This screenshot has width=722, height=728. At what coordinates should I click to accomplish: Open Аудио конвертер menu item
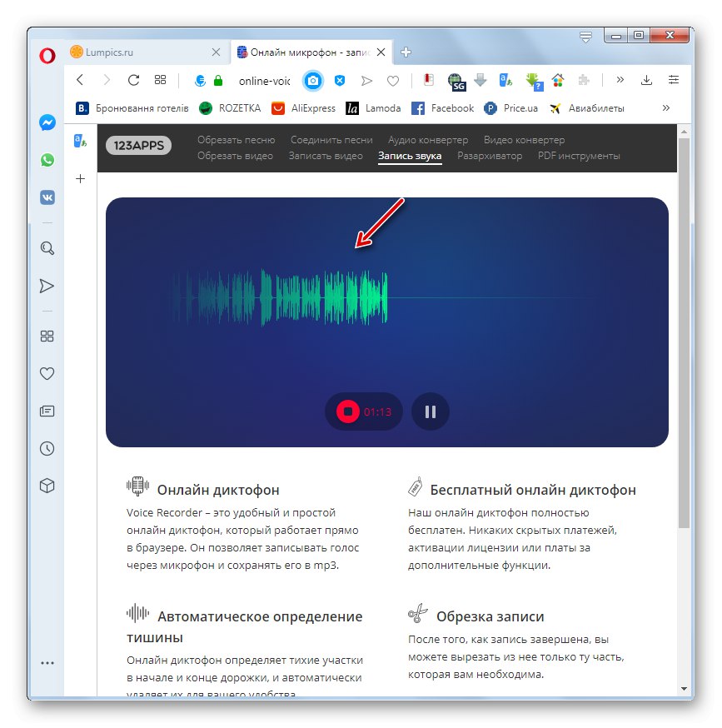click(x=428, y=140)
